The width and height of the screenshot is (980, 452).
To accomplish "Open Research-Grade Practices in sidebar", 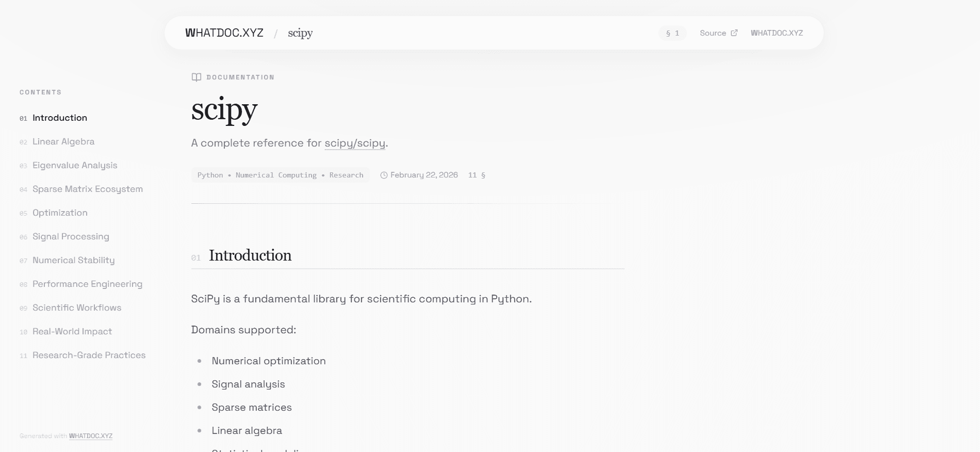I will [x=89, y=355].
